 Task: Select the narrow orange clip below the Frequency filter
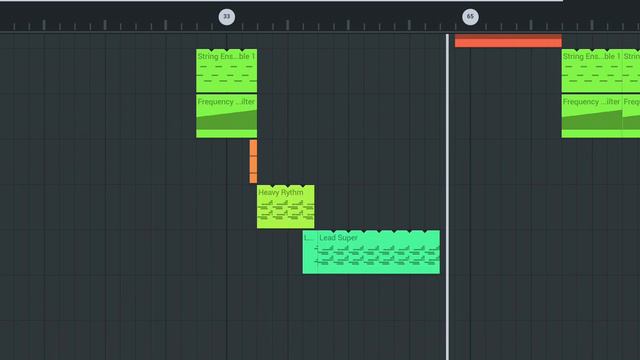point(253,161)
